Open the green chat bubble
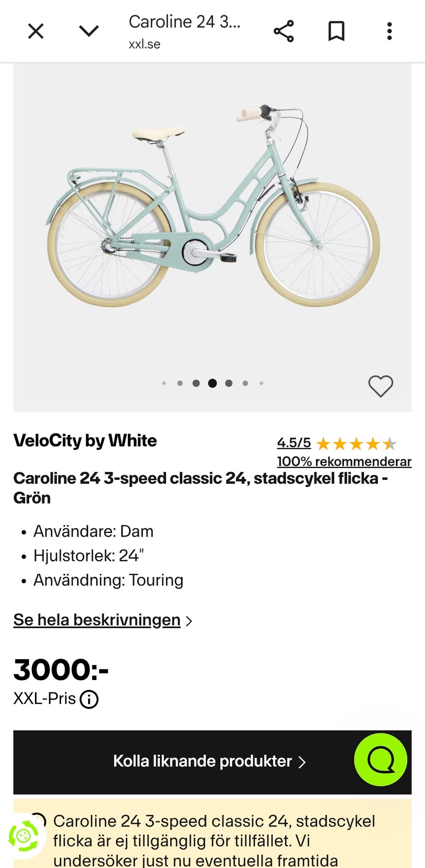This screenshot has height=868, width=425. 380,760
